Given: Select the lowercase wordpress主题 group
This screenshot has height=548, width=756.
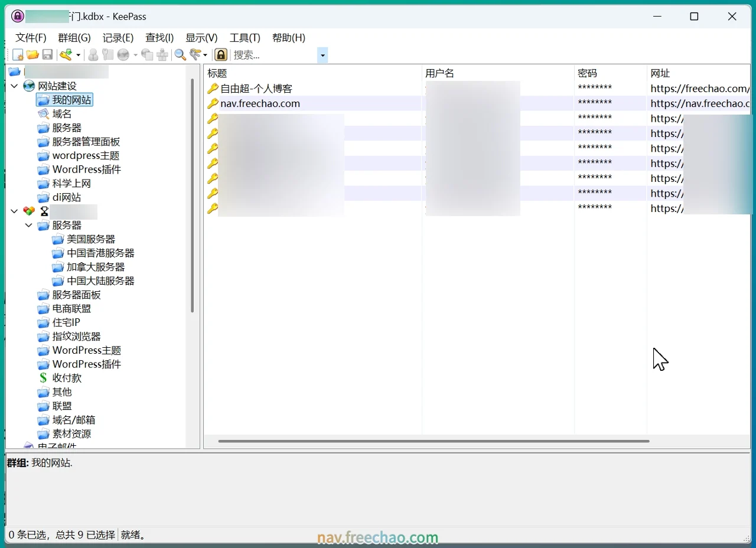Looking at the screenshot, I should (86, 156).
